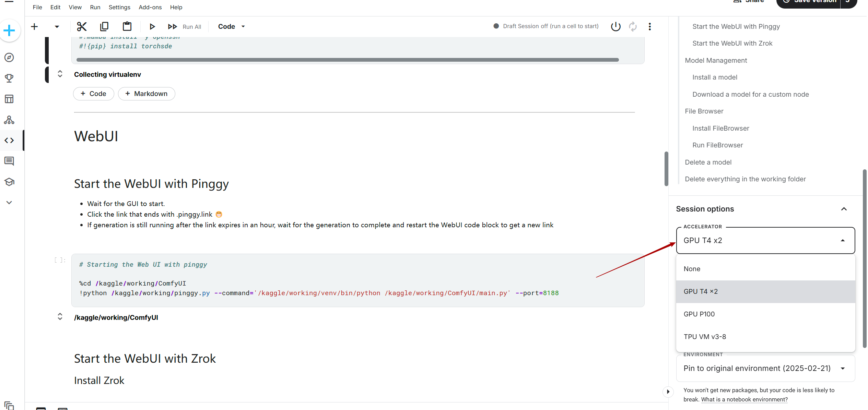Run the current cell with play icon
Image resolution: width=868 pixels, height=410 pixels.
pyautogui.click(x=152, y=26)
